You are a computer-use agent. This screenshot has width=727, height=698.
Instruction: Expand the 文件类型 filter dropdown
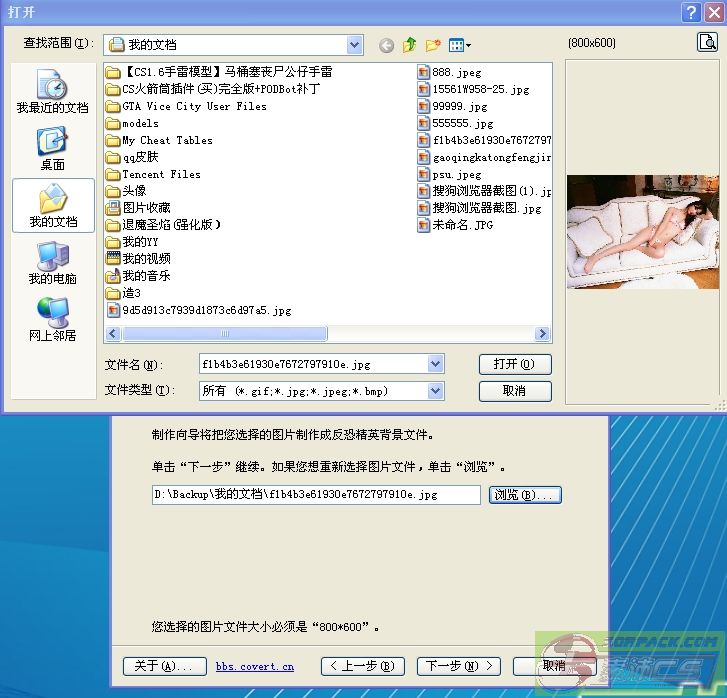435,391
